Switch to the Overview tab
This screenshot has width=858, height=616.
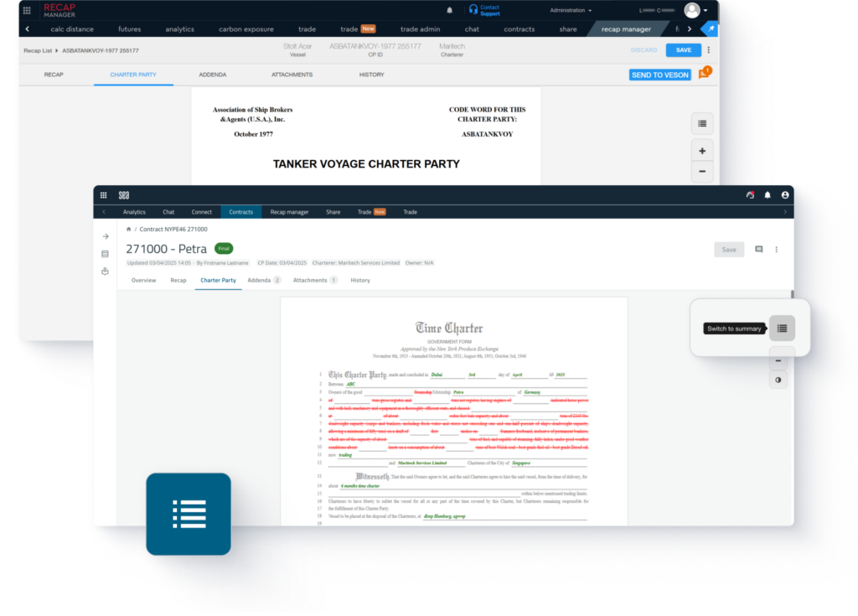[144, 281]
